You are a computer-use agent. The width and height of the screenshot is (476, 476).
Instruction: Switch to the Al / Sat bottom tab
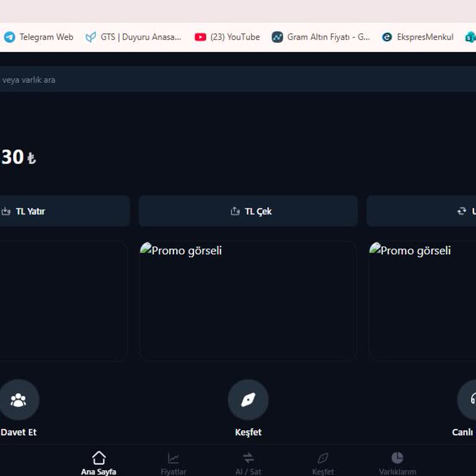(249, 463)
